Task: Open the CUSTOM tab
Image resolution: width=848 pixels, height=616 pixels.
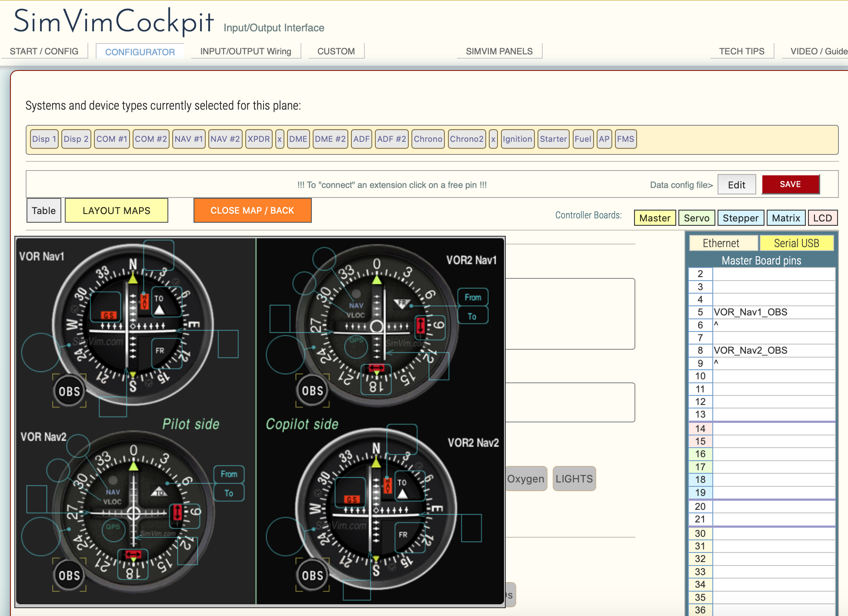Action: click(x=336, y=51)
